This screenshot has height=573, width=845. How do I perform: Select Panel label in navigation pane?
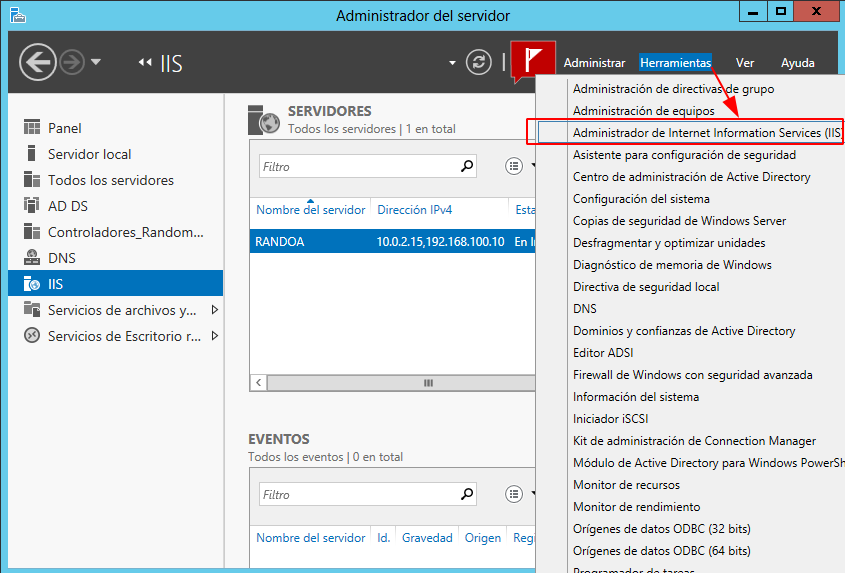pos(65,128)
